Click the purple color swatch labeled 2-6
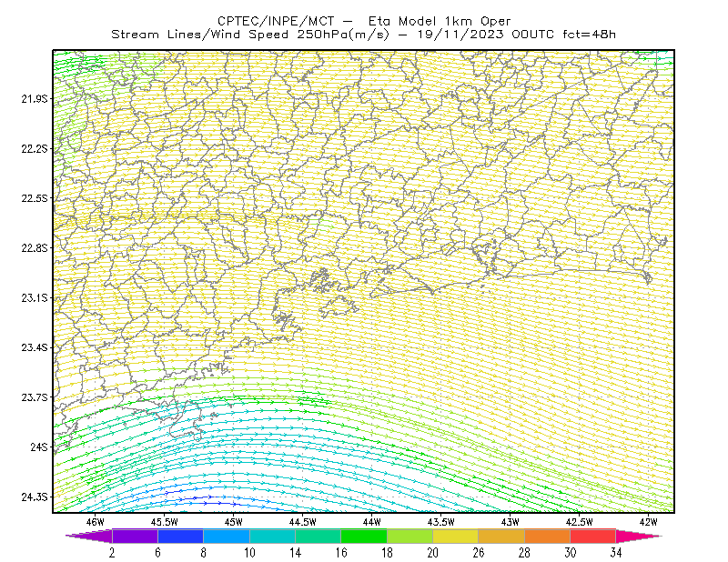Viewport: 728px width, 562px height. coord(135,536)
